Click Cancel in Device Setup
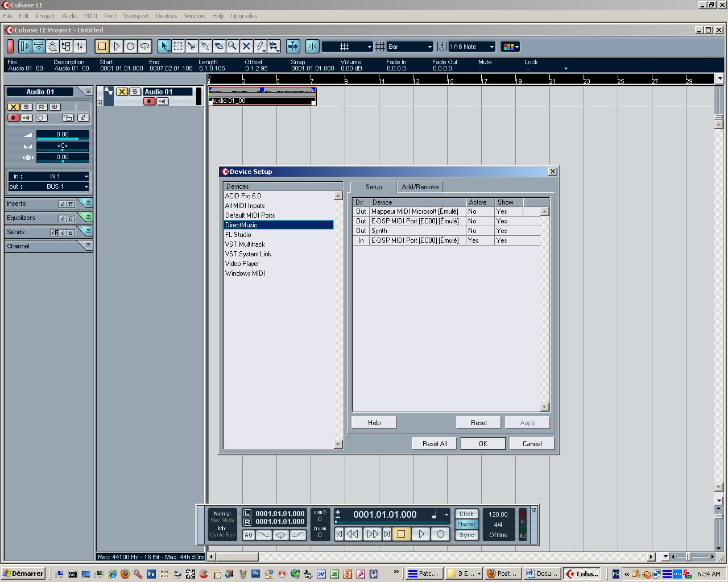This screenshot has height=582, width=728. point(532,444)
